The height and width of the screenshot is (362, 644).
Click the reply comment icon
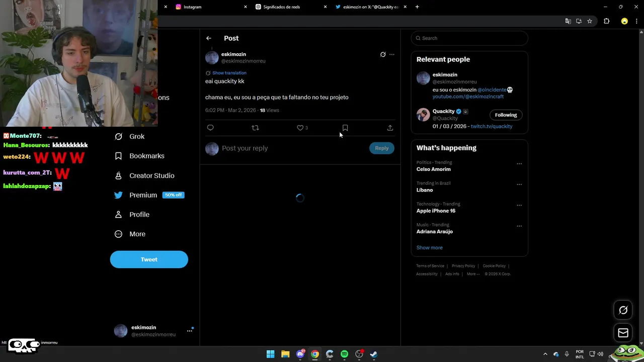[x=210, y=128]
